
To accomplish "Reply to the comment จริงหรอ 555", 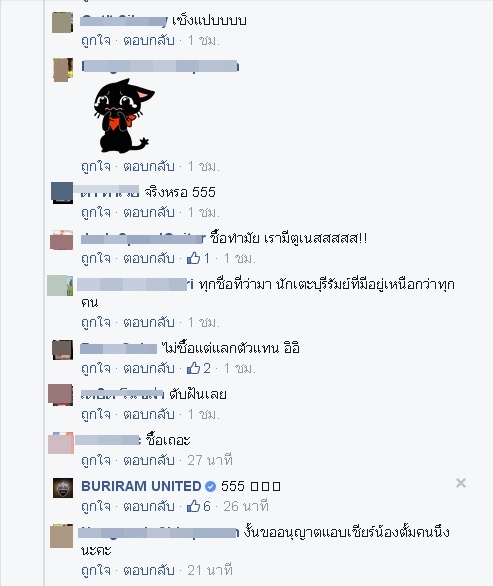I will point(149,212).
